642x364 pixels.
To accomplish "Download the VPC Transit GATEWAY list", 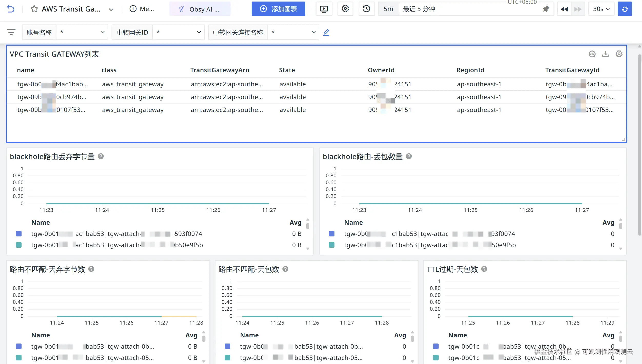I will tap(606, 54).
